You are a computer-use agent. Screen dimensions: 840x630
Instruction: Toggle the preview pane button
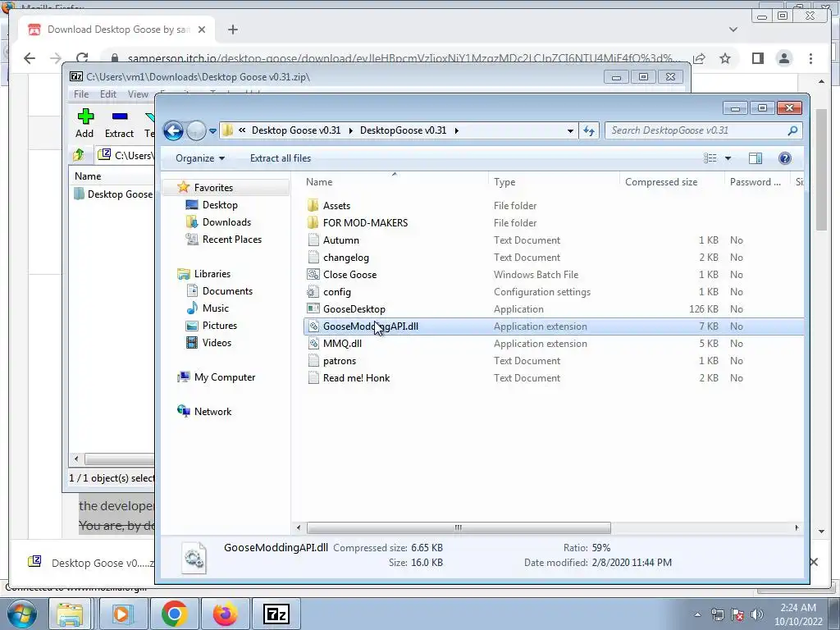[x=756, y=158]
